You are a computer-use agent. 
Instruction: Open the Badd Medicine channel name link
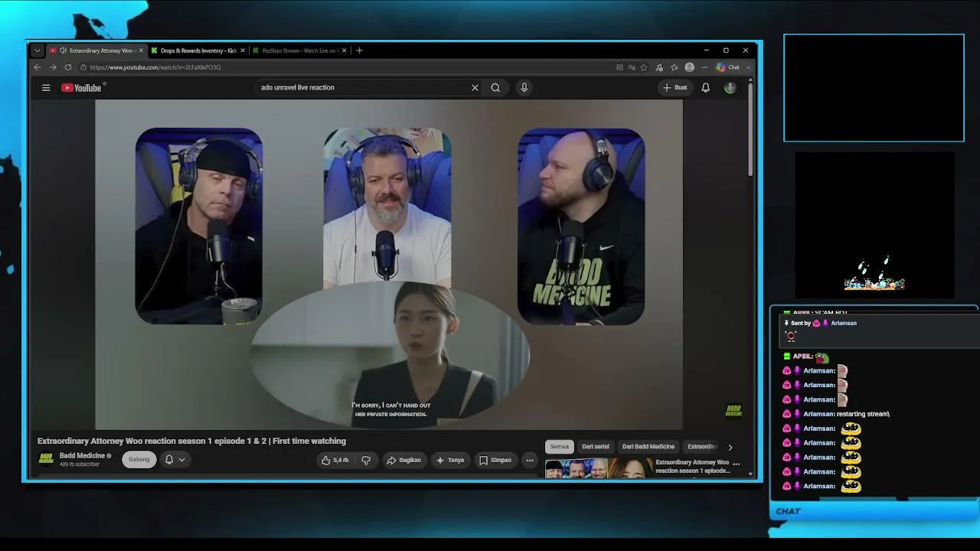[82, 455]
